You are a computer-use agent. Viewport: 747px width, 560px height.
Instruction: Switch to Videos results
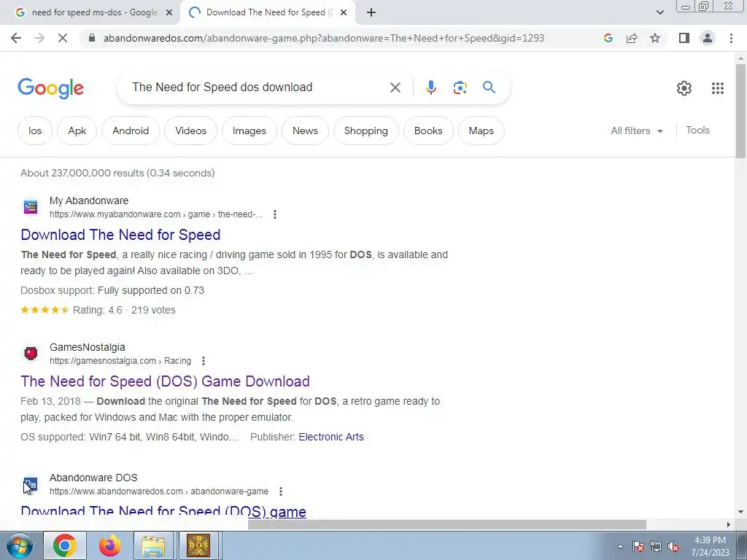pyautogui.click(x=190, y=131)
